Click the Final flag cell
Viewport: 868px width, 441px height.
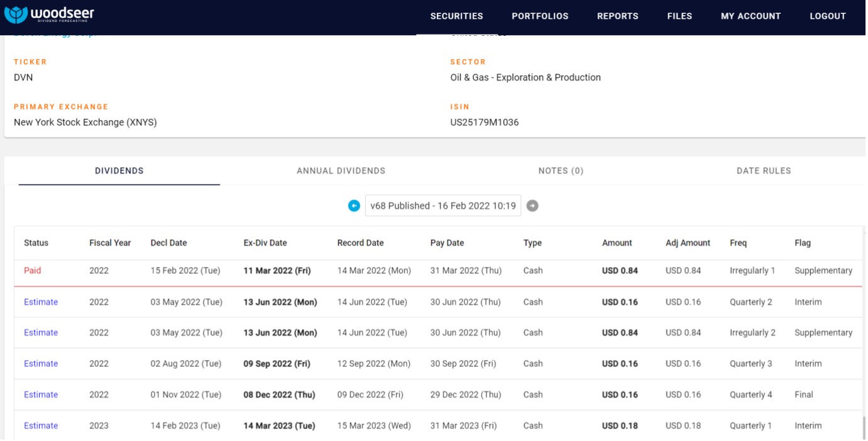click(804, 395)
